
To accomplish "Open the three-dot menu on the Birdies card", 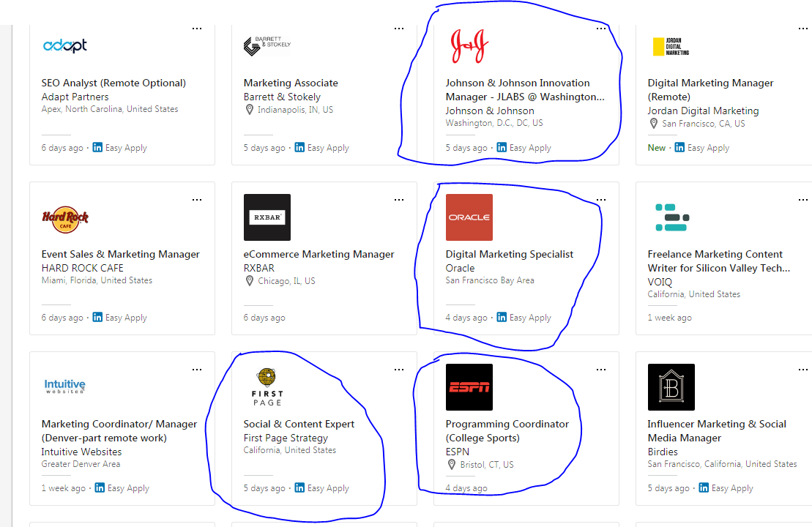I will [802, 369].
